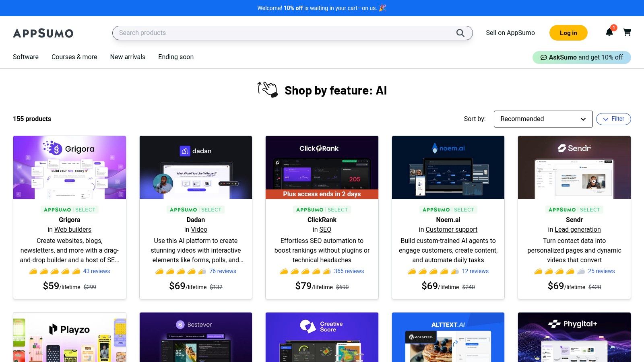Go to New arrivals

click(x=128, y=57)
